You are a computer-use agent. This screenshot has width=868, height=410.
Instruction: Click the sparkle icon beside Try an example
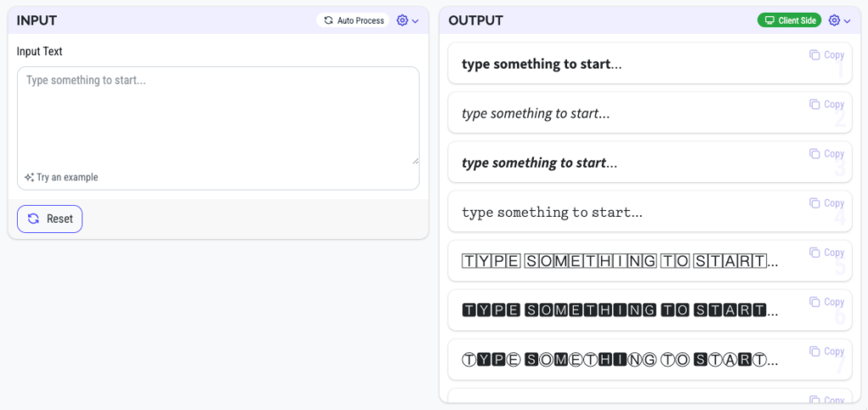tap(30, 178)
